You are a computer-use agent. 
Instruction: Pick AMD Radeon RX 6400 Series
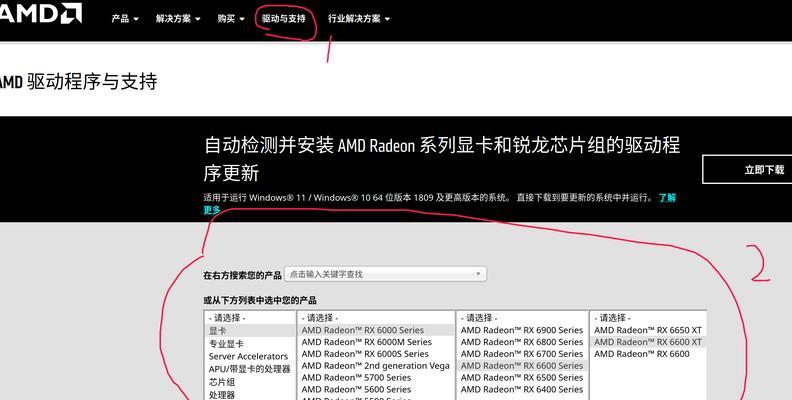click(522, 389)
